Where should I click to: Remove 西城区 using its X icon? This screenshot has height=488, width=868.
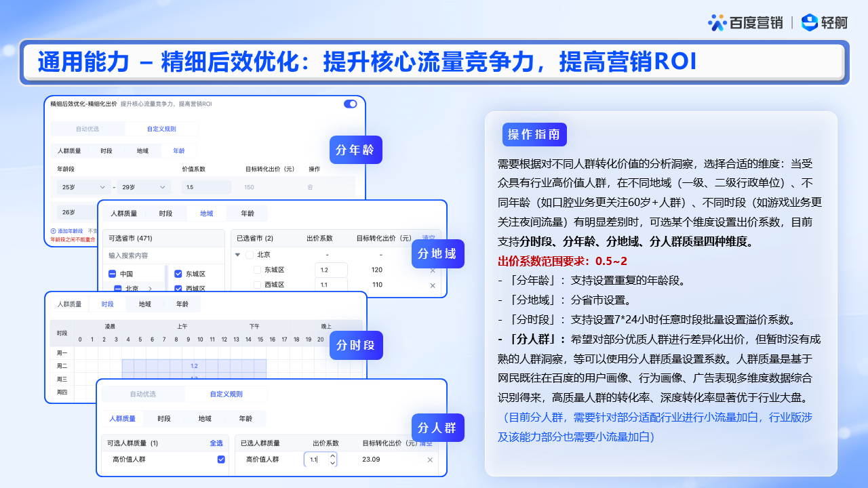tap(433, 285)
